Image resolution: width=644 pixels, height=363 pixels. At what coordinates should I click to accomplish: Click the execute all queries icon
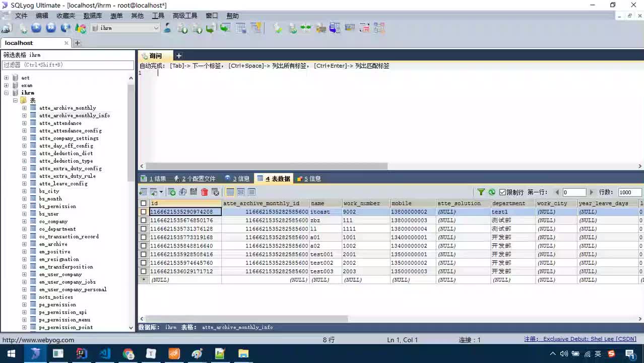tap(51, 28)
